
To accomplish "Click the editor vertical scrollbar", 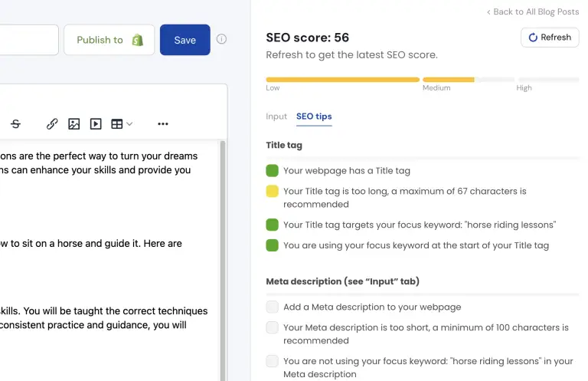I will (x=223, y=261).
